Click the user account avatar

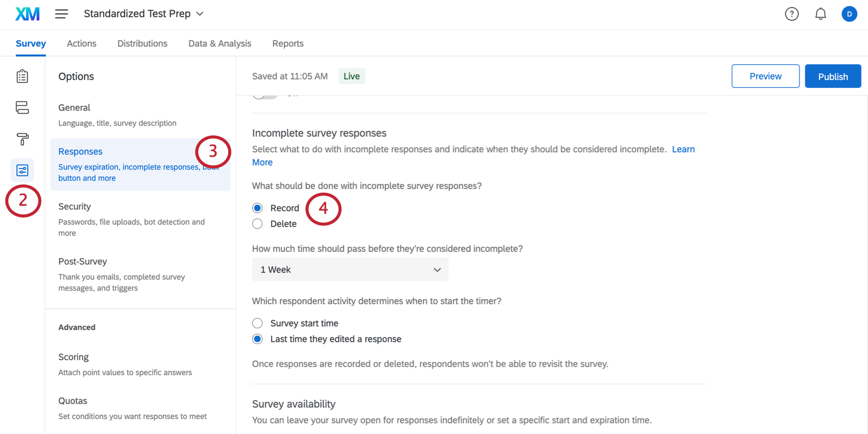849,14
